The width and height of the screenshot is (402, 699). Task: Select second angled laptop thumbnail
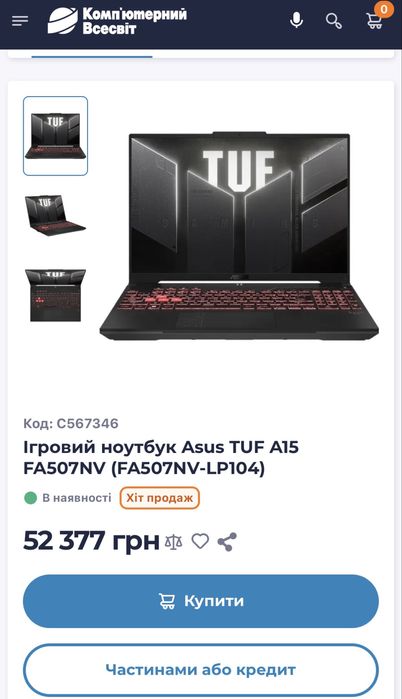tap(55, 215)
